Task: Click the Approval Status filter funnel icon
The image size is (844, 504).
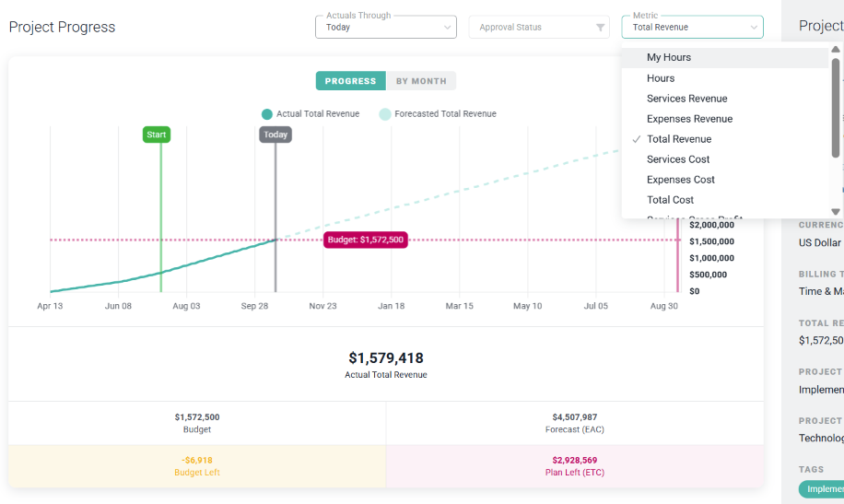Action: tap(600, 28)
